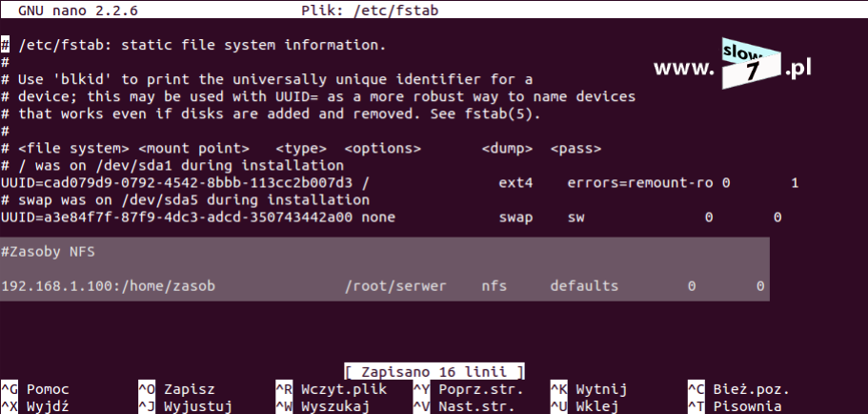
Task: Click the Zapisano 16 linii status message
Action: pos(434,371)
